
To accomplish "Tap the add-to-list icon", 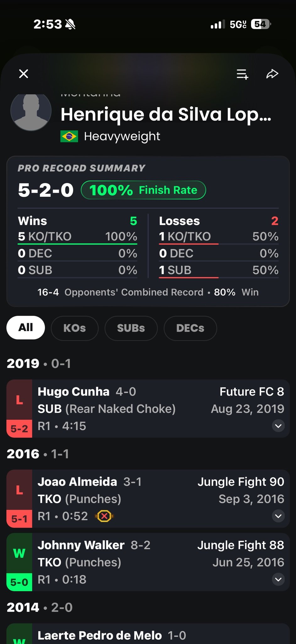I will (x=242, y=74).
